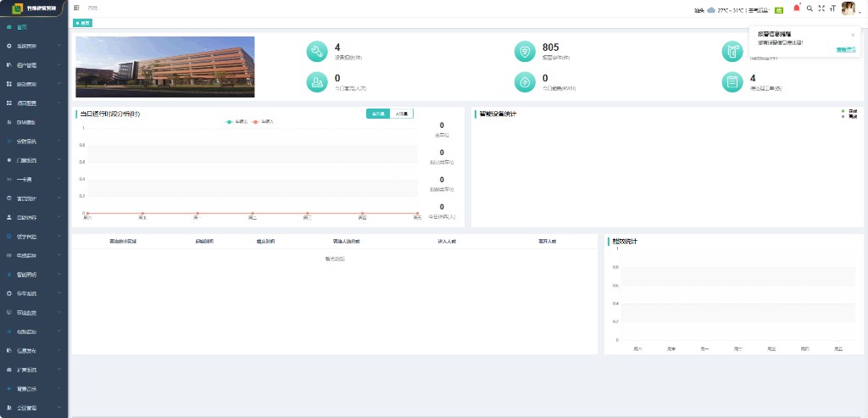This screenshot has width=868, height=418.
Task: Click the 客流统计 sidebar icon
Action: [8, 198]
